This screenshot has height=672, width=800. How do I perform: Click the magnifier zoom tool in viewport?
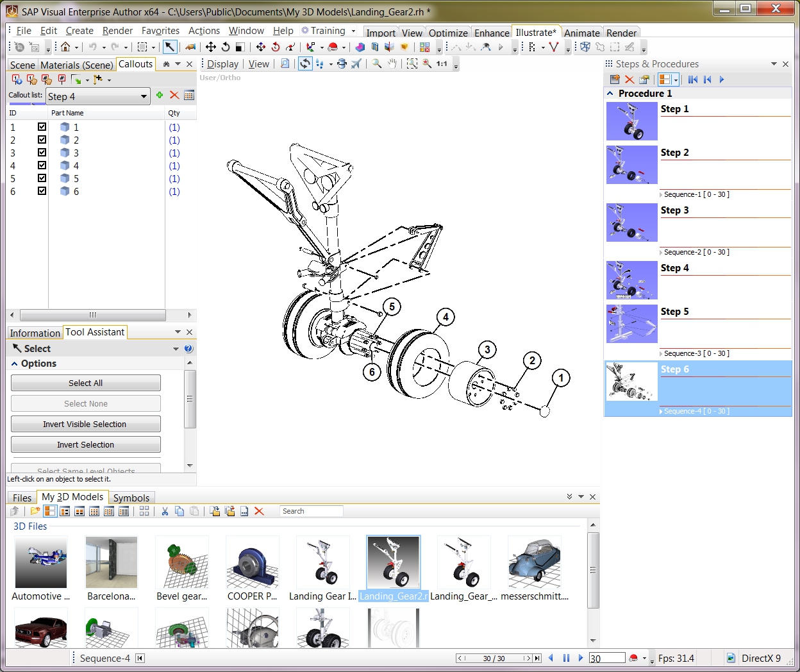[376, 63]
